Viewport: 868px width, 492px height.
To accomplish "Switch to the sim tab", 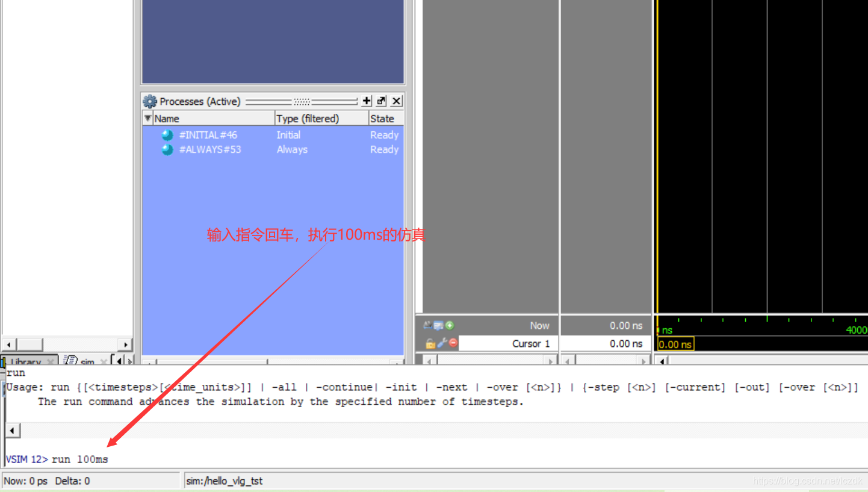I will click(x=87, y=361).
